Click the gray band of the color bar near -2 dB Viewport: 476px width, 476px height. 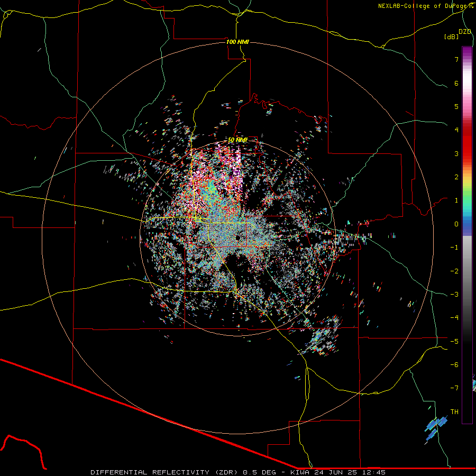tap(467, 270)
